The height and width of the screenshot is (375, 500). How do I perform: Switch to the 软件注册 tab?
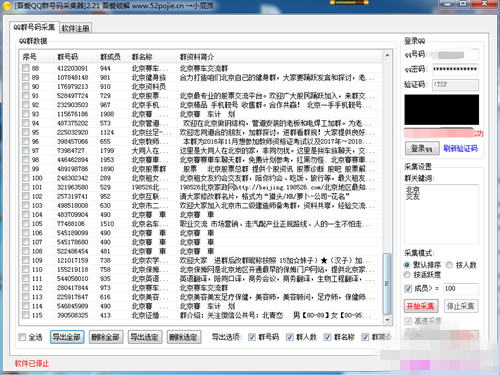coord(76,28)
